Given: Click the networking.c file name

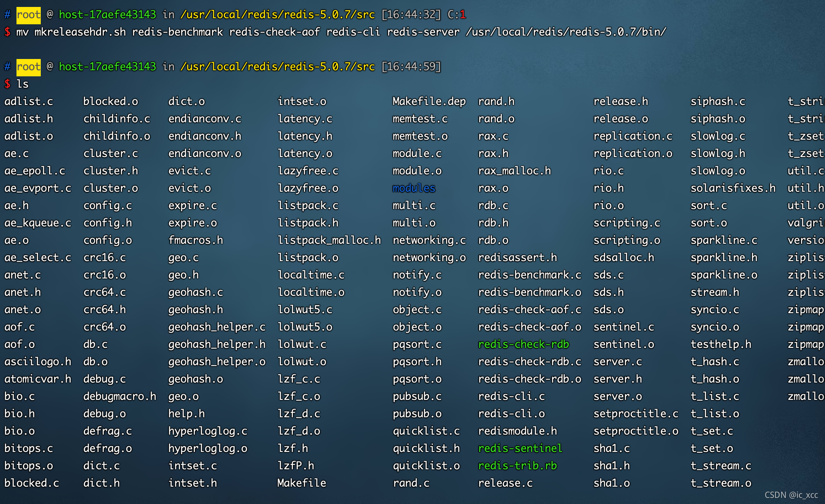Looking at the screenshot, I should [x=429, y=240].
